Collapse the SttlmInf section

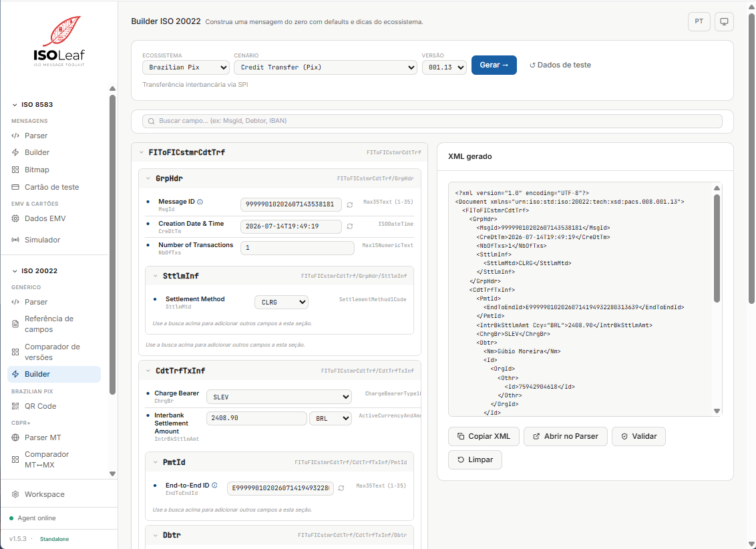coord(155,277)
